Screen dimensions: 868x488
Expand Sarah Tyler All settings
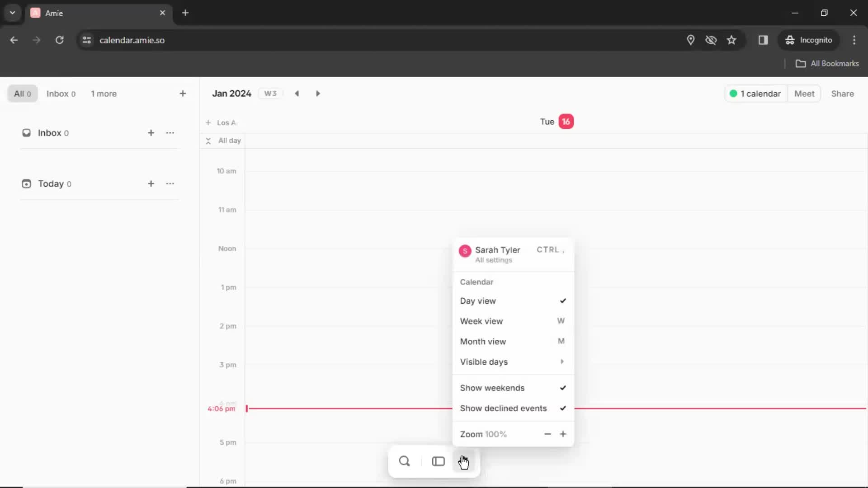[x=511, y=254]
